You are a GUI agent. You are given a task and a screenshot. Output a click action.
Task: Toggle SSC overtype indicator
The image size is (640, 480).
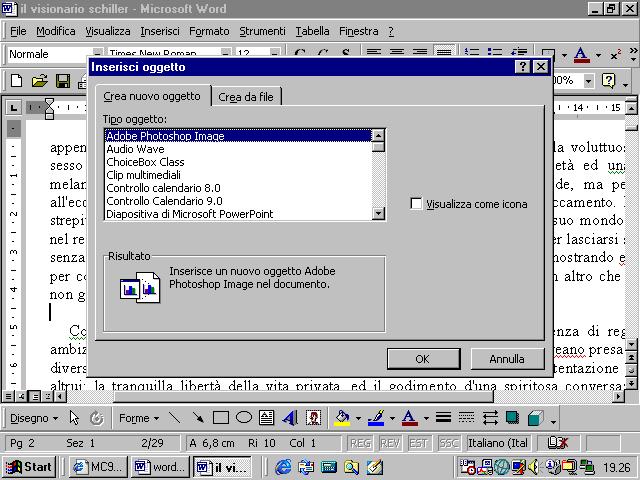(x=448, y=443)
